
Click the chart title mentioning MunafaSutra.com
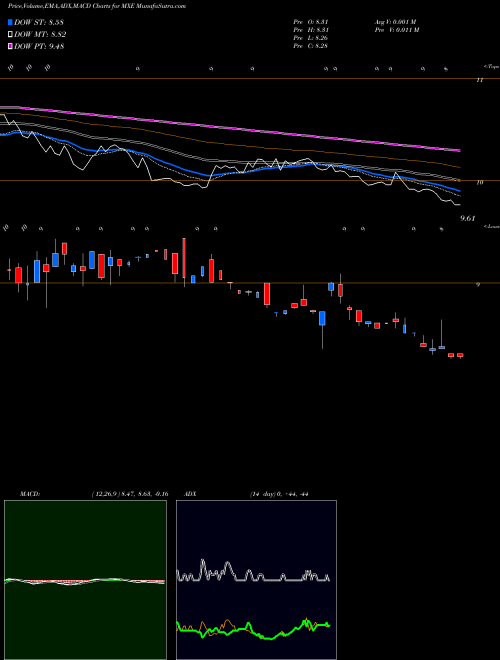97,6
